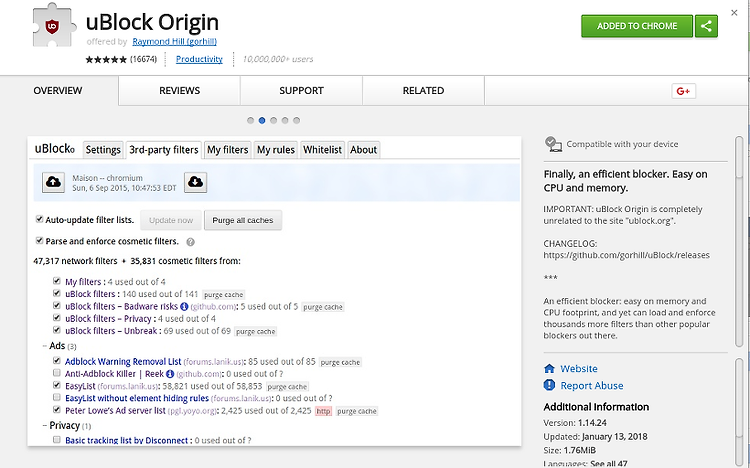Switch to About tab
The width and height of the screenshot is (750, 468).
[364, 150]
